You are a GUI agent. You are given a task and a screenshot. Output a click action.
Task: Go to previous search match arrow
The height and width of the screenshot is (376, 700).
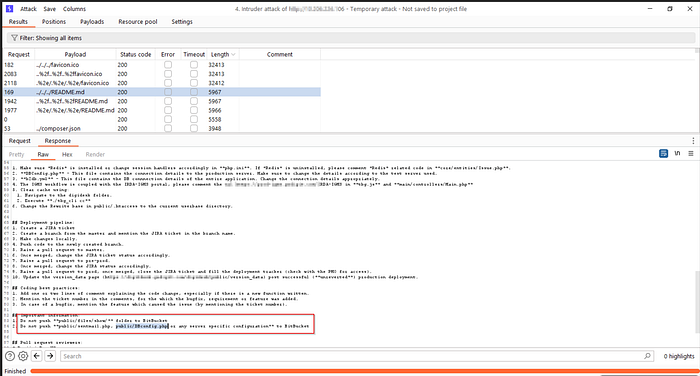click(37, 356)
